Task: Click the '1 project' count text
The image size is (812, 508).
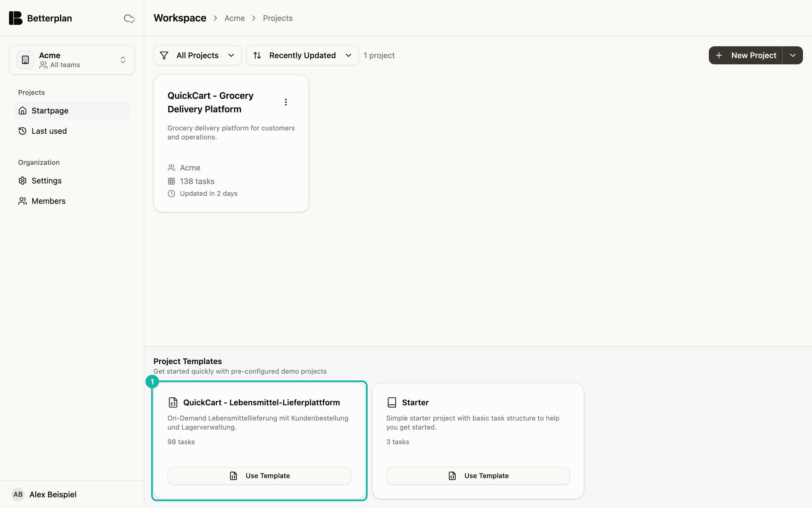Action: (x=379, y=55)
